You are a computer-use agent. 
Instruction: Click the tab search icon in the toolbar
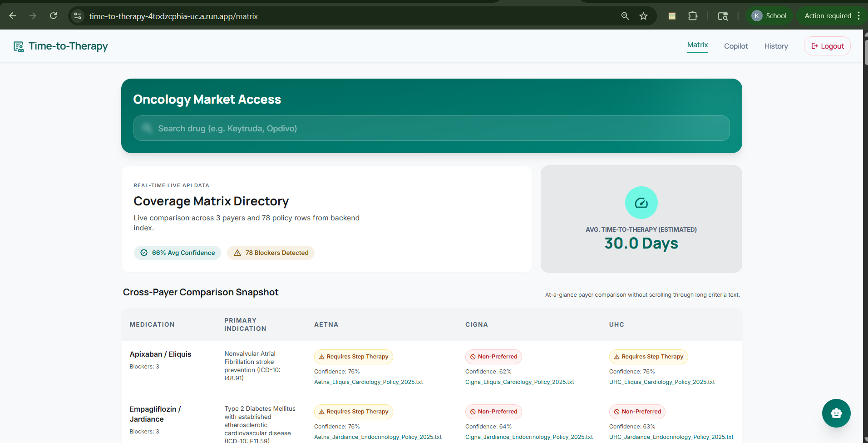click(723, 16)
